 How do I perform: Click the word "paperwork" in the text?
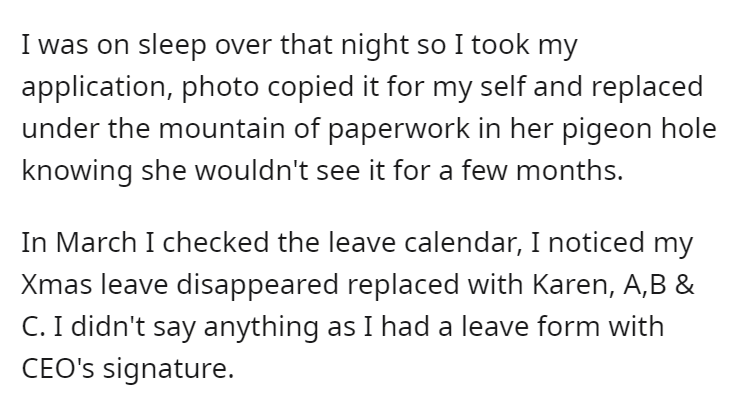tap(398, 130)
